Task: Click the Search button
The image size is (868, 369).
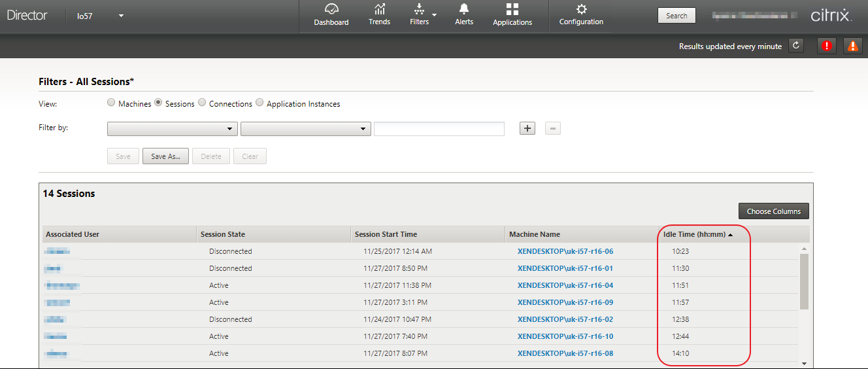Action: point(676,16)
